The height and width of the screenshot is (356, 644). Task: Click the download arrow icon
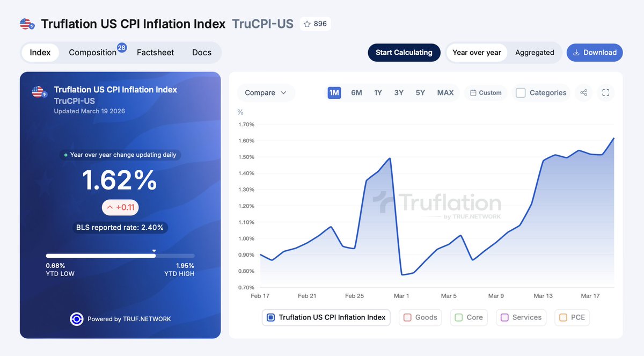pyautogui.click(x=576, y=53)
